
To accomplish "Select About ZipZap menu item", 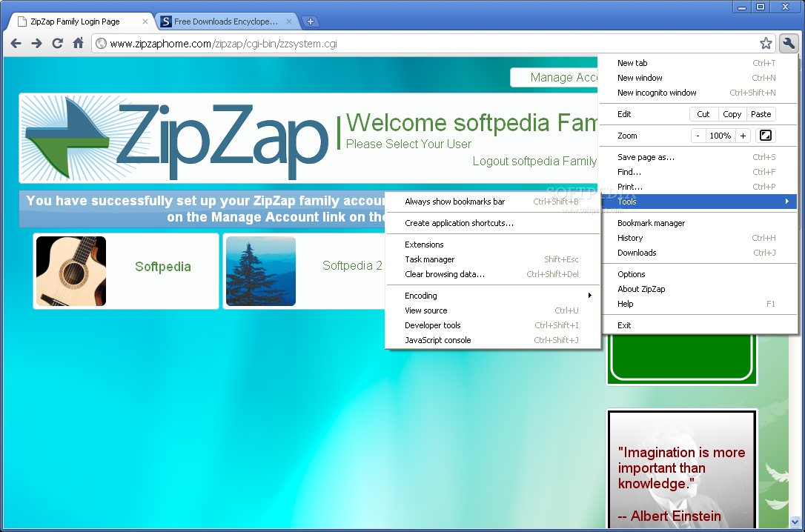I will (x=698, y=290).
